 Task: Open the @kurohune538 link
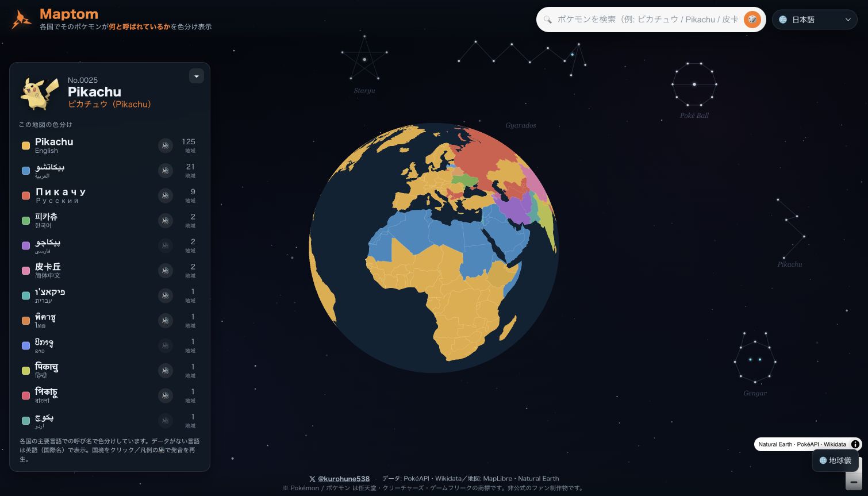[x=344, y=479]
